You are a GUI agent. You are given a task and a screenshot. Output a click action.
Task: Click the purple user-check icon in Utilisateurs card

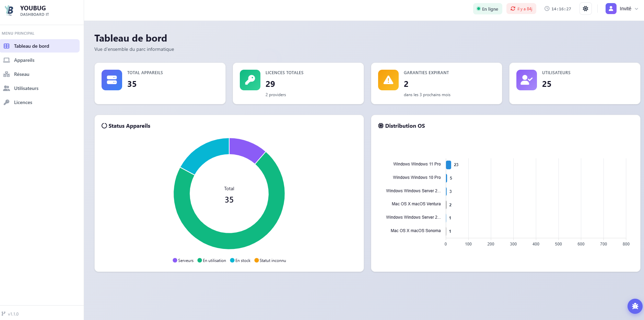pyautogui.click(x=527, y=80)
